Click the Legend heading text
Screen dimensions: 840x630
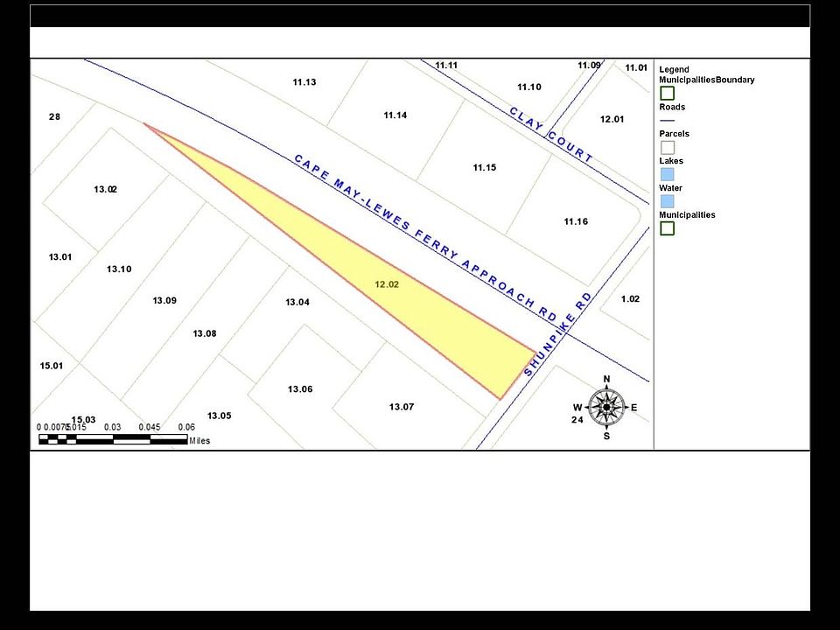(x=674, y=70)
